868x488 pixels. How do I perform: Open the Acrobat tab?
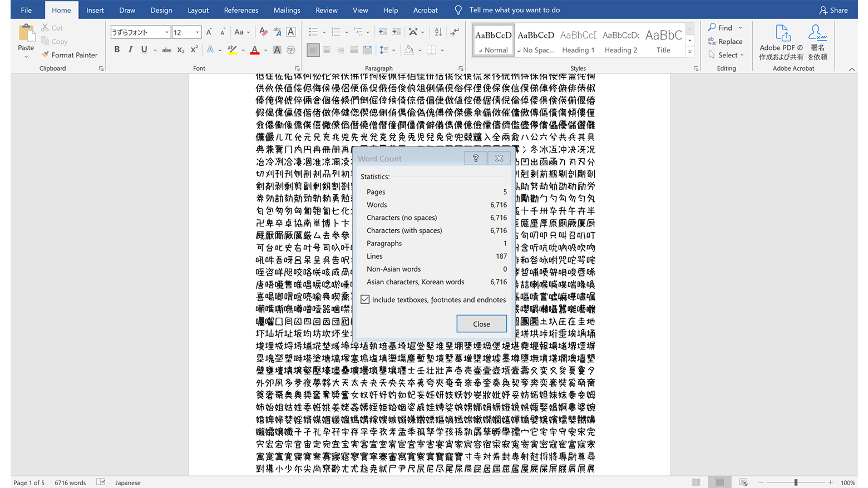click(426, 10)
